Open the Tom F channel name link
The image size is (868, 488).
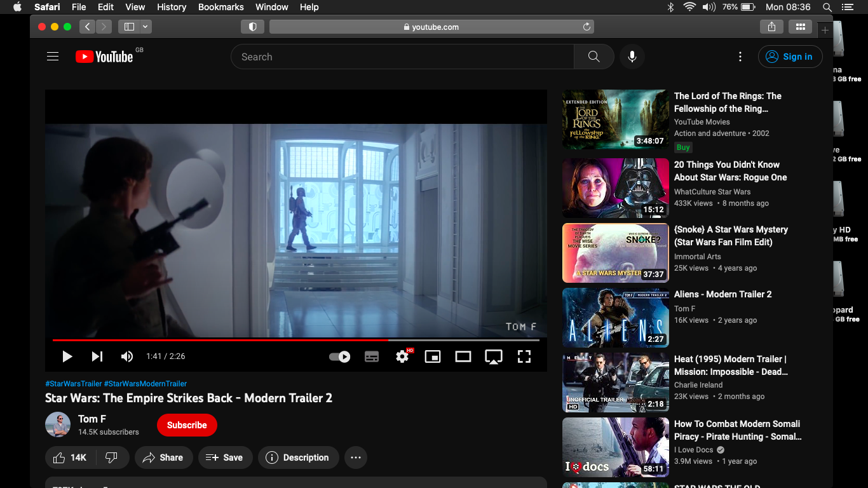[x=92, y=419]
